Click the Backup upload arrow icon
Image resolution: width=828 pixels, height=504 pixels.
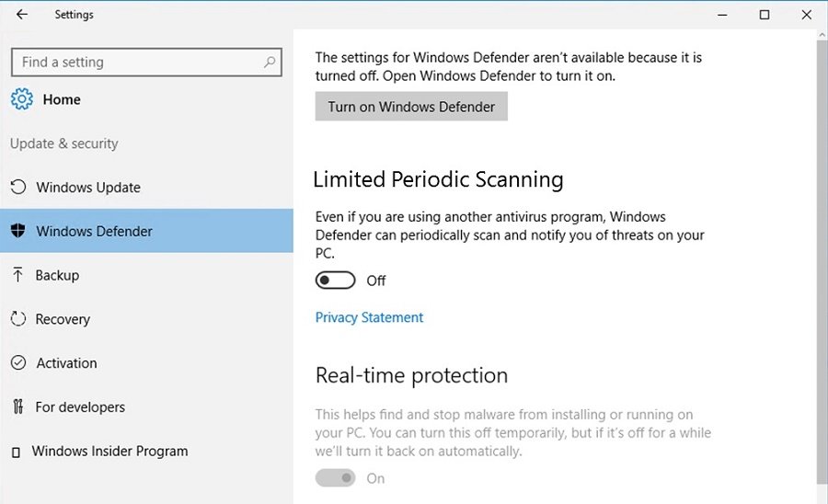[18, 274]
